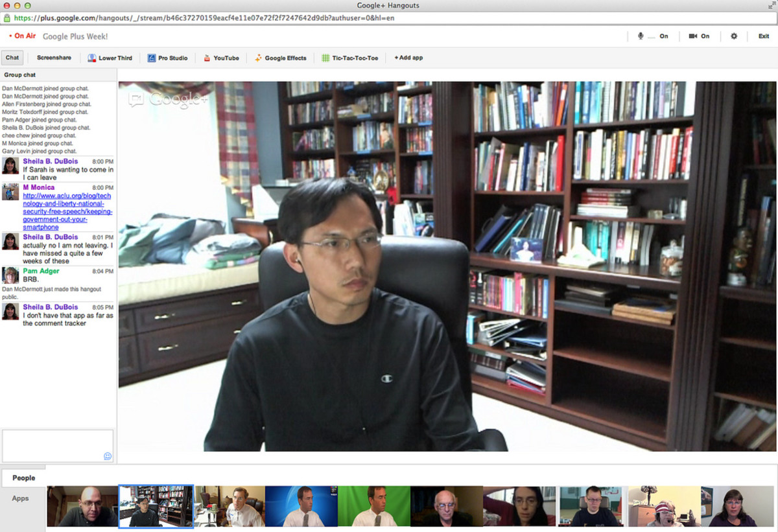Open Google Effects app
The height and width of the screenshot is (532, 778).
click(280, 58)
